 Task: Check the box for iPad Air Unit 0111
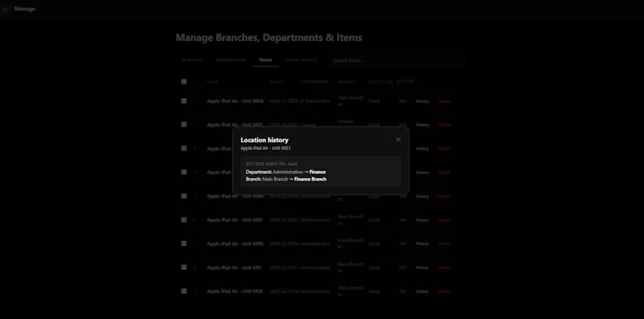pyautogui.click(x=184, y=267)
